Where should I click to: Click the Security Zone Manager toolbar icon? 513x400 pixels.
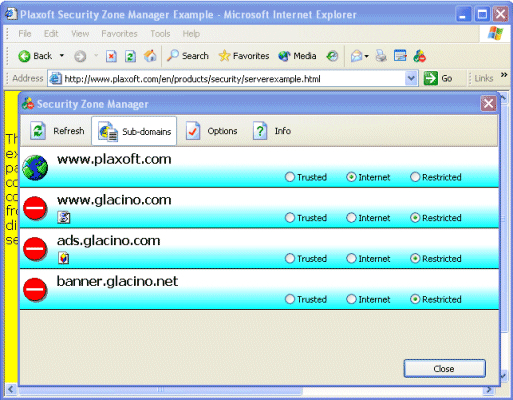tap(420, 56)
